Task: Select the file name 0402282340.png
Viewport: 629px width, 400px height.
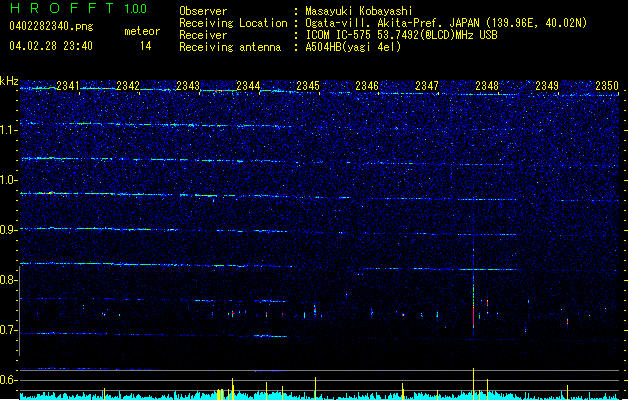Action: 51,26
